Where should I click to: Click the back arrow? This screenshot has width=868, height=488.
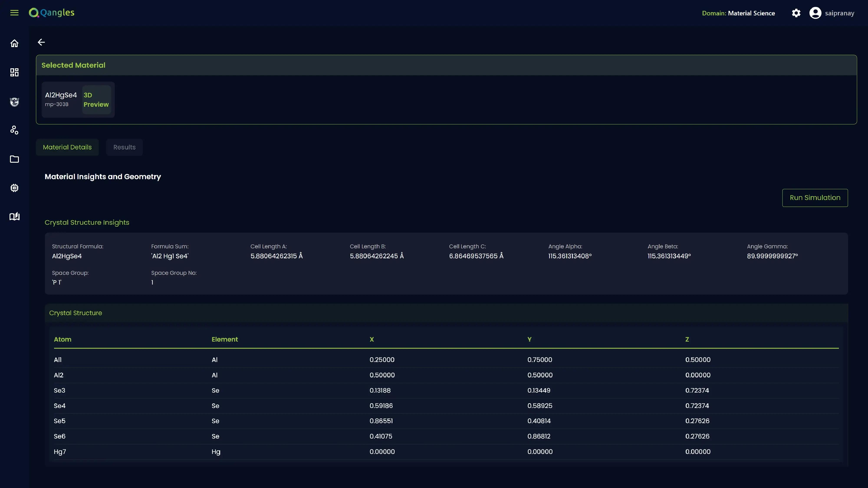[x=41, y=42]
